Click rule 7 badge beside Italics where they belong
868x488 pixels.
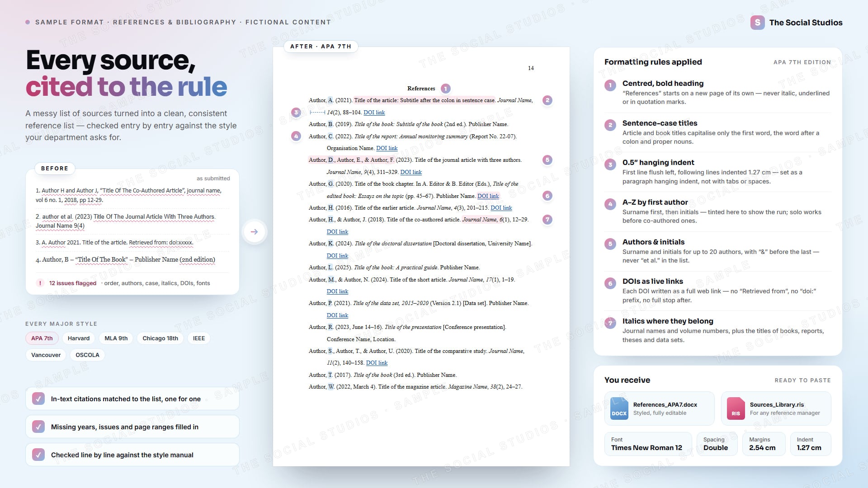click(x=610, y=323)
